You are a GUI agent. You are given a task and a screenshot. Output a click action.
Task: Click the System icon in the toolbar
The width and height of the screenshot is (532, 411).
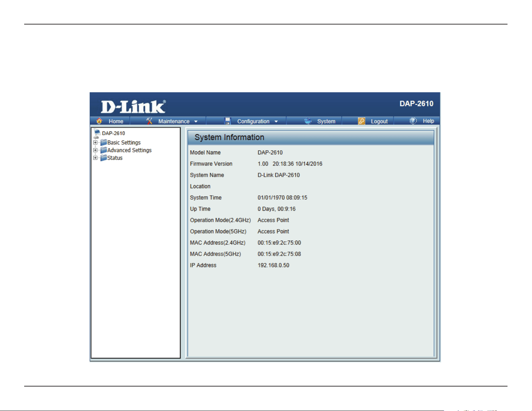coord(308,121)
